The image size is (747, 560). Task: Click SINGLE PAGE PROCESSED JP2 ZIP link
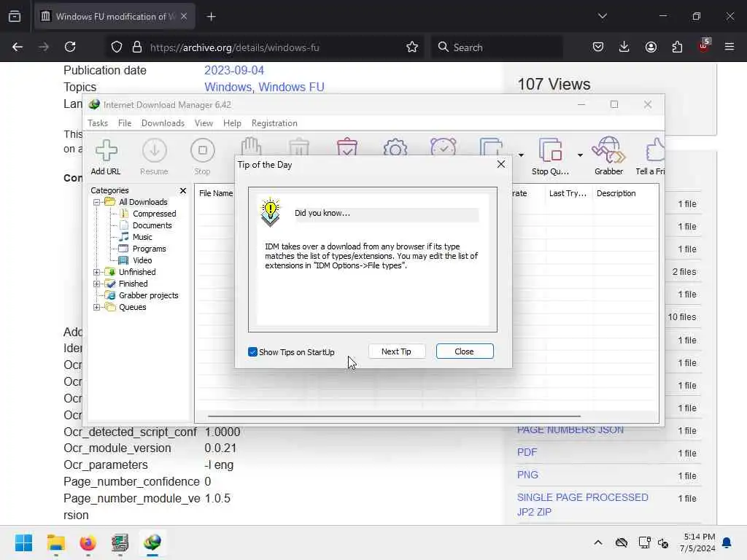pyautogui.click(x=583, y=505)
